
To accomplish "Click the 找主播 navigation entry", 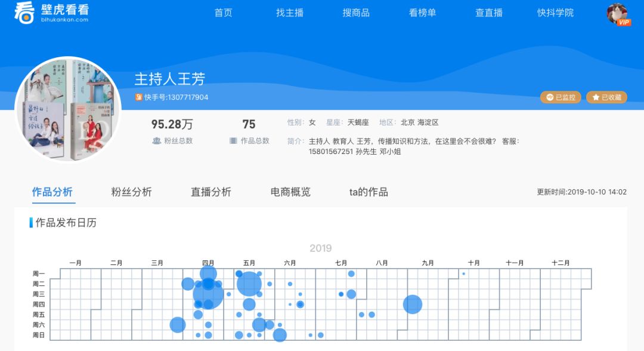I will tap(290, 13).
